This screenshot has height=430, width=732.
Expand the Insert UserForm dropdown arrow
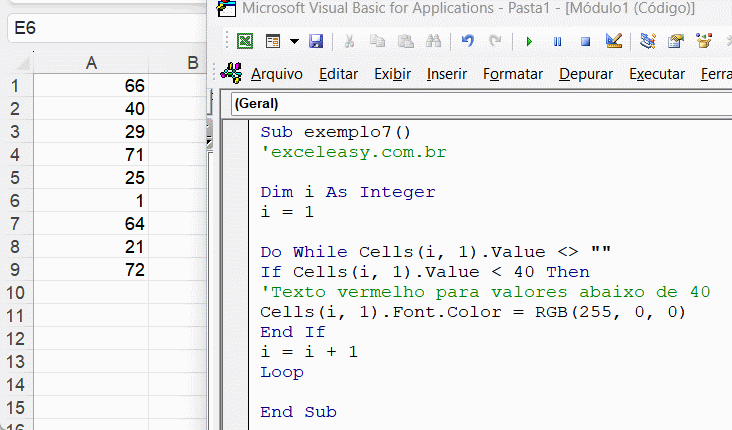[x=294, y=41]
